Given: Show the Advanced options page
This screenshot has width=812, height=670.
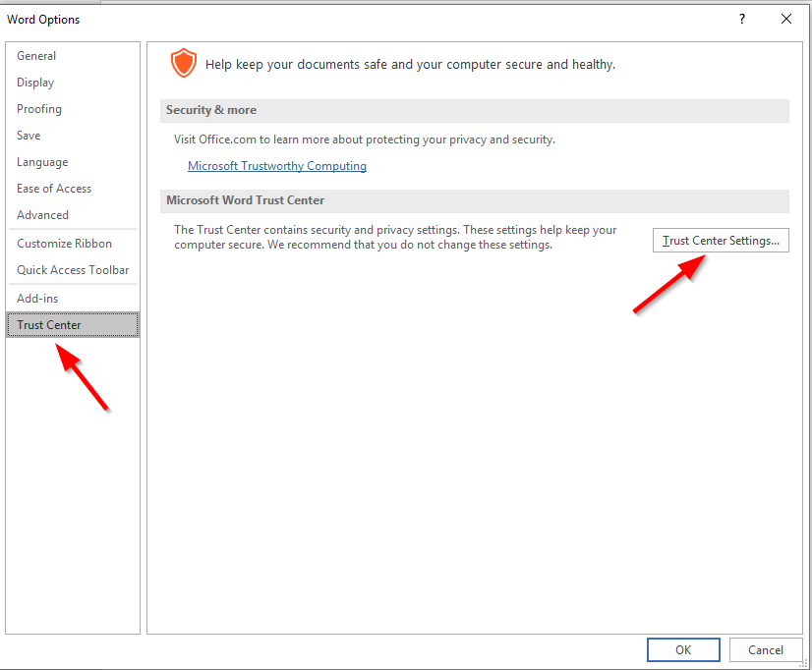Looking at the screenshot, I should click(x=42, y=215).
